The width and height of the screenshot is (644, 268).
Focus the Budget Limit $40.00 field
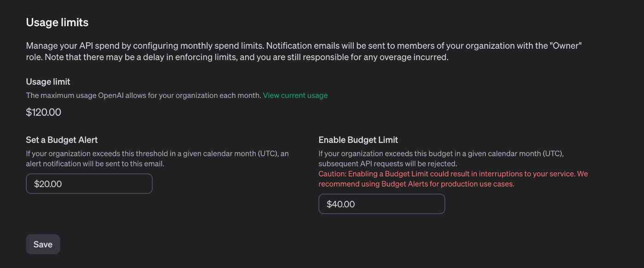[x=381, y=204]
